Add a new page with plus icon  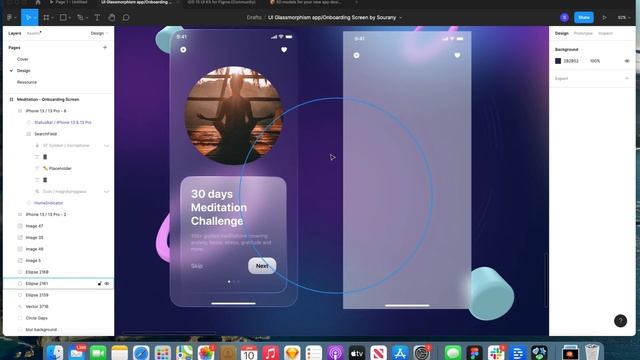(x=105, y=47)
